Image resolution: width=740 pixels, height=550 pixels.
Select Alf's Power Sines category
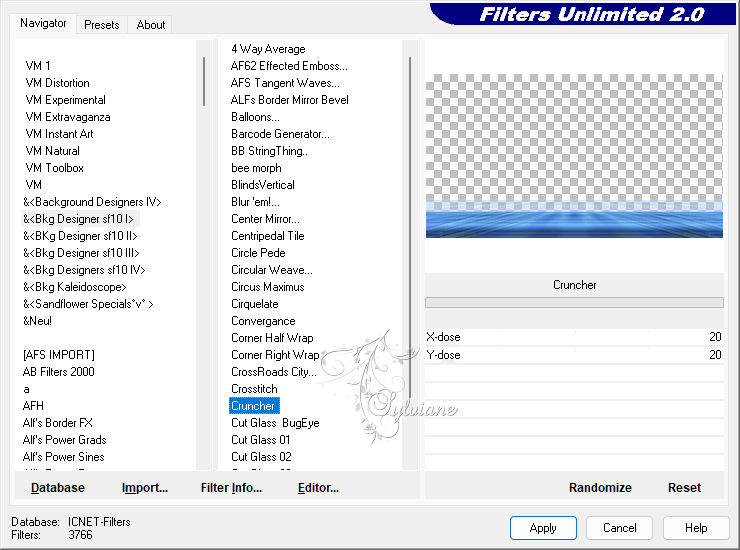pyautogui.click(x=63, y=457)
